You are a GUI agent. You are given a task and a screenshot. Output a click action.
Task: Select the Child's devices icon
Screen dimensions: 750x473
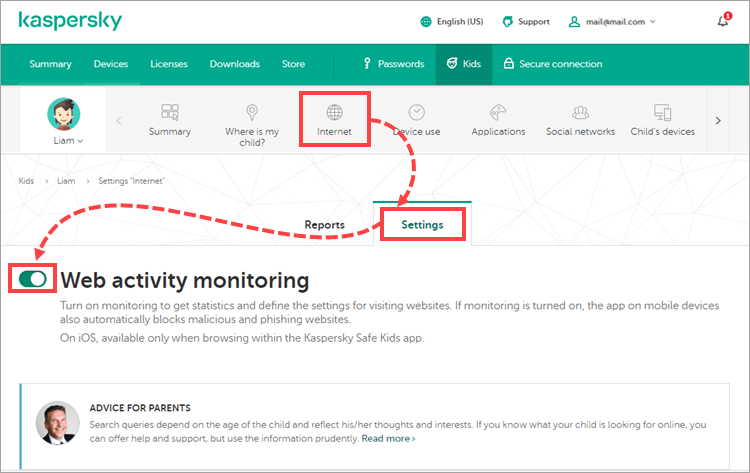[x=662, y=113]
